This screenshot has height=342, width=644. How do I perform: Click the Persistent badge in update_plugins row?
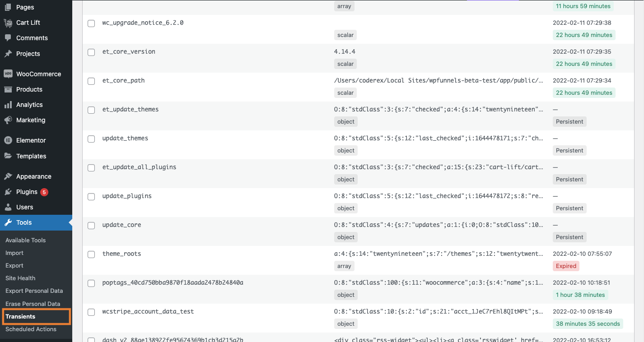point(569,208)
